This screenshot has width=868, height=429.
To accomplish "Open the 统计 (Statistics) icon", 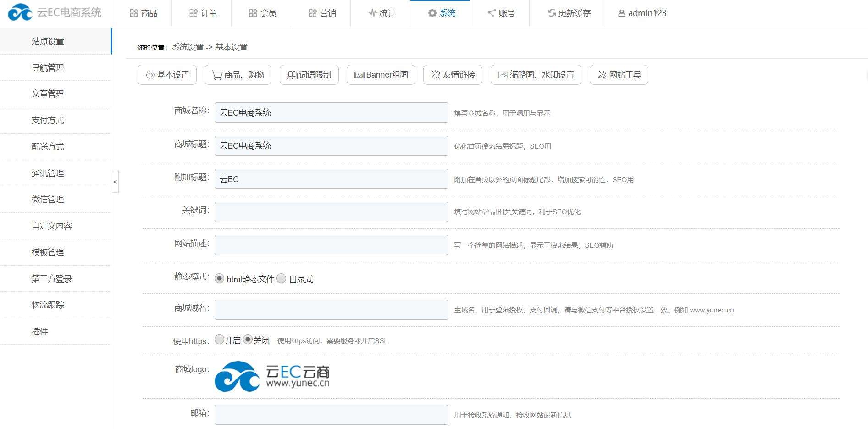I will click(372, 13).
